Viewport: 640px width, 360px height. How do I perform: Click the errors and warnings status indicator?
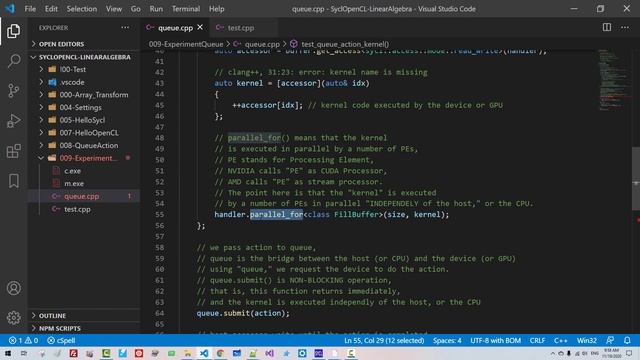point(23,340)
